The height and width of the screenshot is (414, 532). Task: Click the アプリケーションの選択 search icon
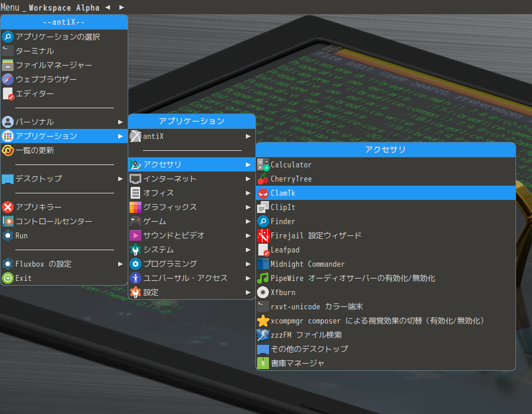click(8, 37)
